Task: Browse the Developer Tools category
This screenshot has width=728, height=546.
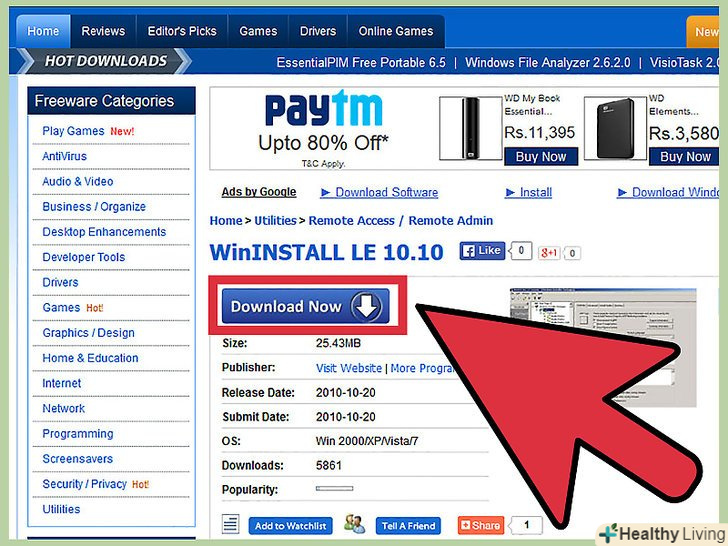Action: click(x=84, y=257)
